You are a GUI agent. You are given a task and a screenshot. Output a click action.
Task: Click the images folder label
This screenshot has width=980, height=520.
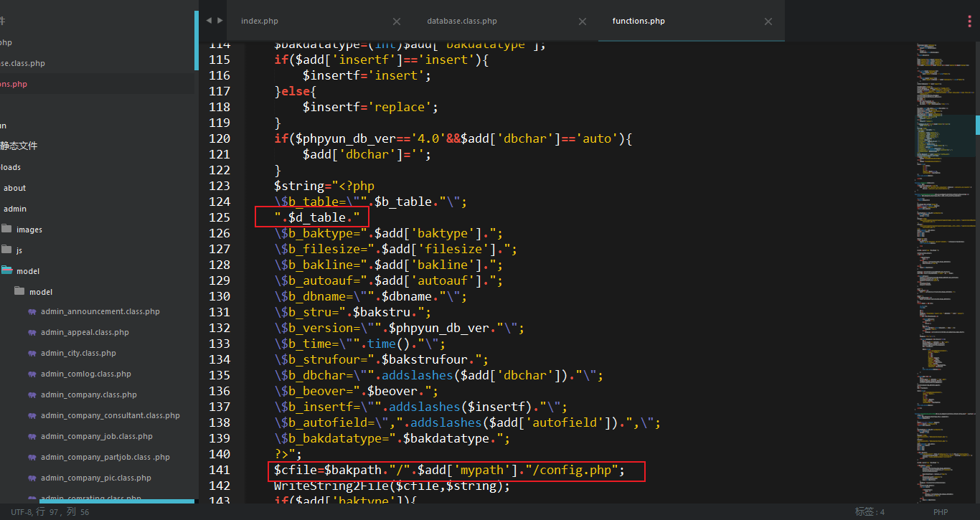[29, 230]
